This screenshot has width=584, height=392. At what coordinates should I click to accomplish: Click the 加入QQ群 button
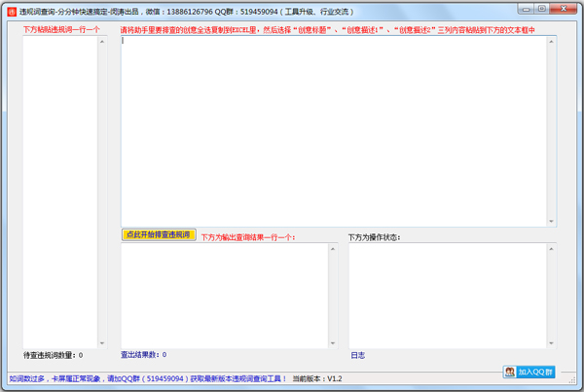coord(529,372)
